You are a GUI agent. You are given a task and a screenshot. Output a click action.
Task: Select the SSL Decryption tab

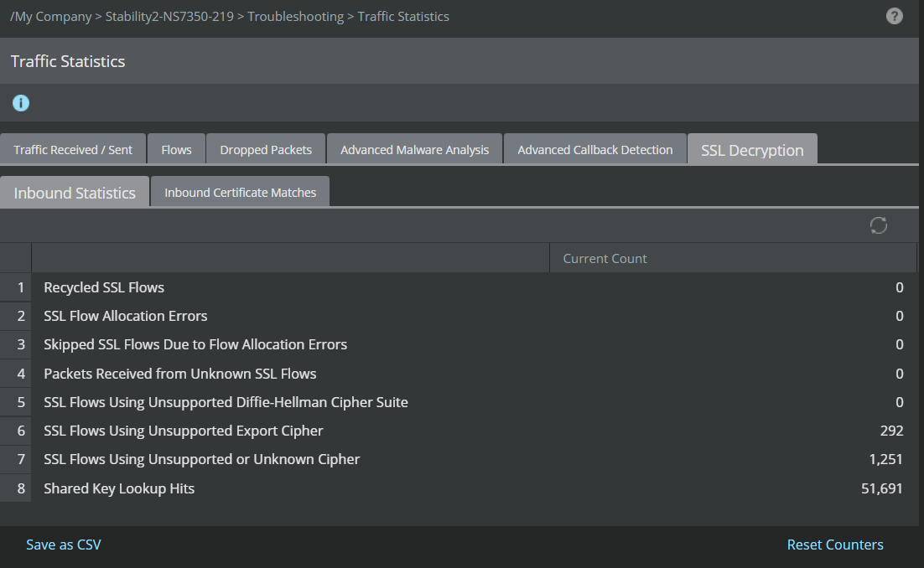[x=752, y=149]
